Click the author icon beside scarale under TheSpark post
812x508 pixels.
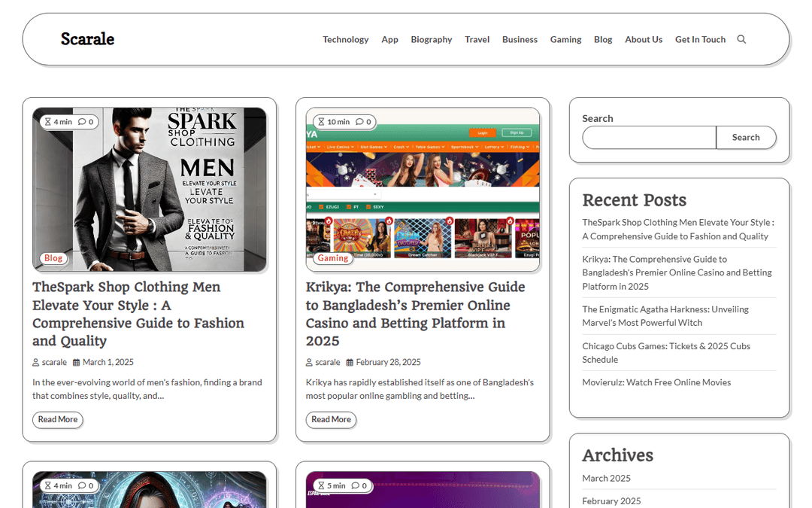(36, 362)
